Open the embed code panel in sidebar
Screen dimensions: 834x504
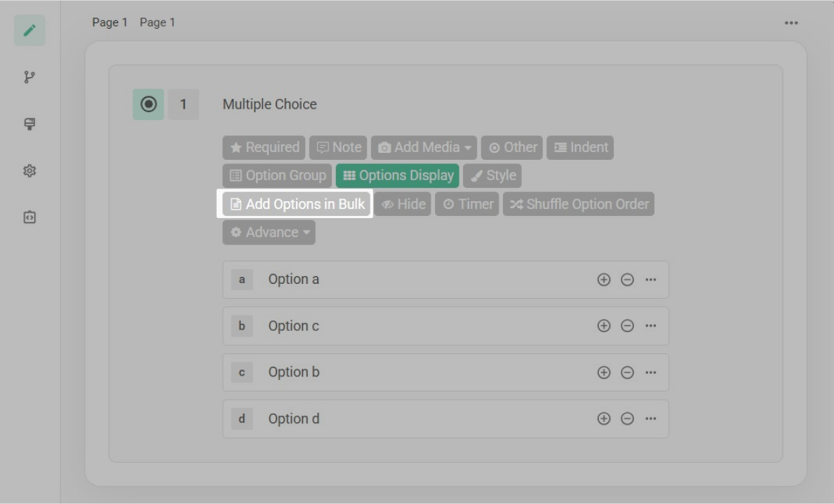pos(29,217)
